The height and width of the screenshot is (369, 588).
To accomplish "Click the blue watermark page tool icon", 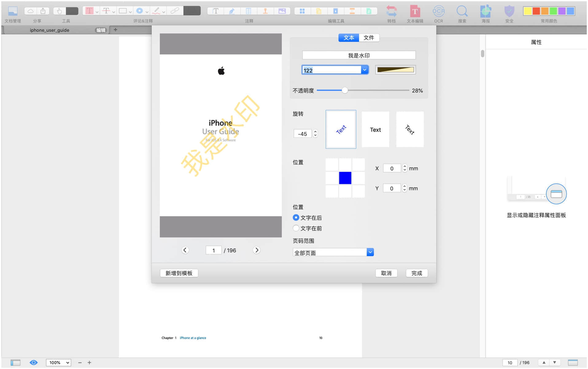I will pos(335,11).
